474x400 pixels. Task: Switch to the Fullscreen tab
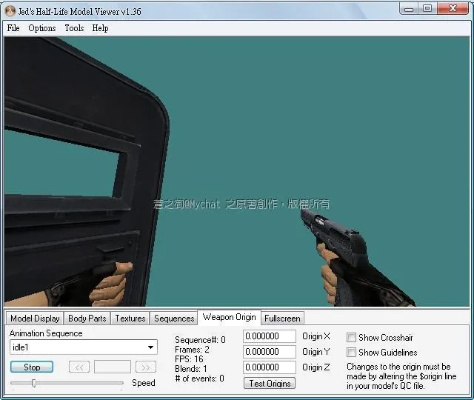[282, 318]
